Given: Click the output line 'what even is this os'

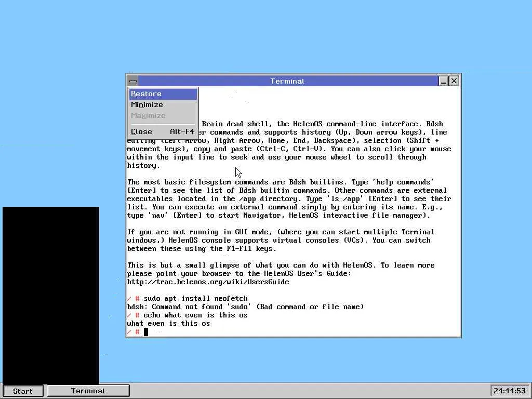Looking at the screenshot, I should click(x=169, y=323).
